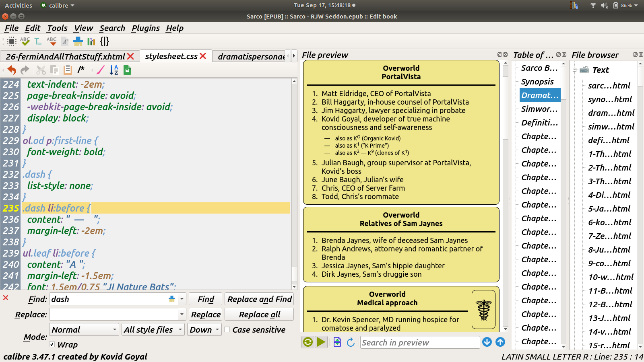This screenshot has width=644, height=362.
Task: Reload the preview with blue circular arrow
Action: (x=351, y=342)
